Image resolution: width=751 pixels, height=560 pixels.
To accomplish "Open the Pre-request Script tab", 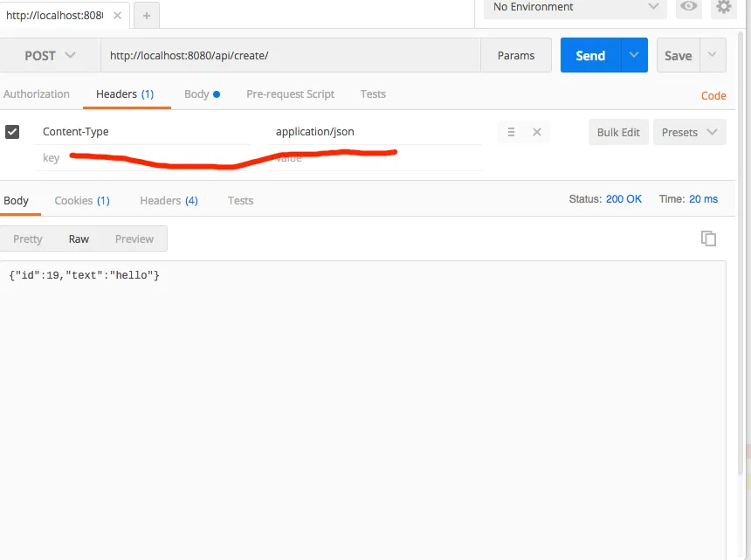I will click(290, 93).
